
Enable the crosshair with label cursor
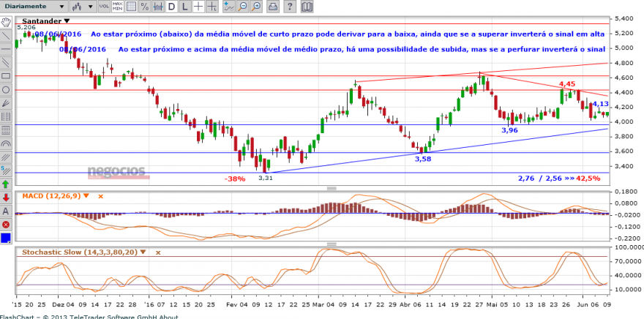pos(212,6)
